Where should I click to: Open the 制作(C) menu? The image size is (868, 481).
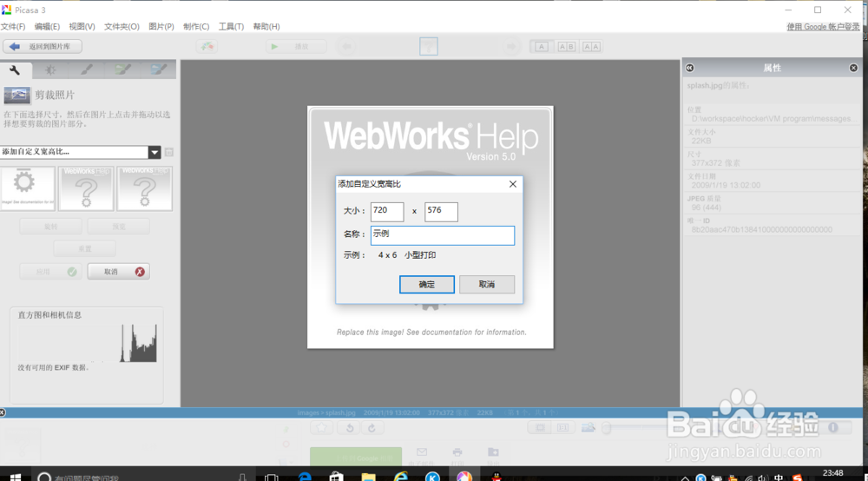coord(196,27)
